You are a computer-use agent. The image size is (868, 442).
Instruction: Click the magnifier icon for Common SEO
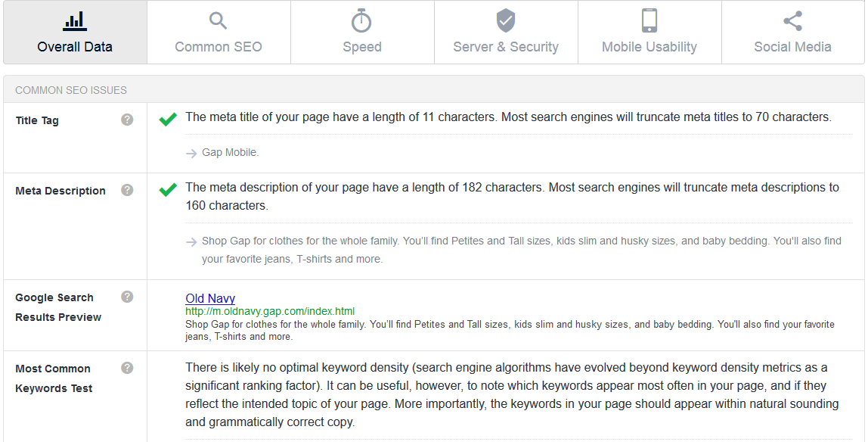(x=218, y=21)
